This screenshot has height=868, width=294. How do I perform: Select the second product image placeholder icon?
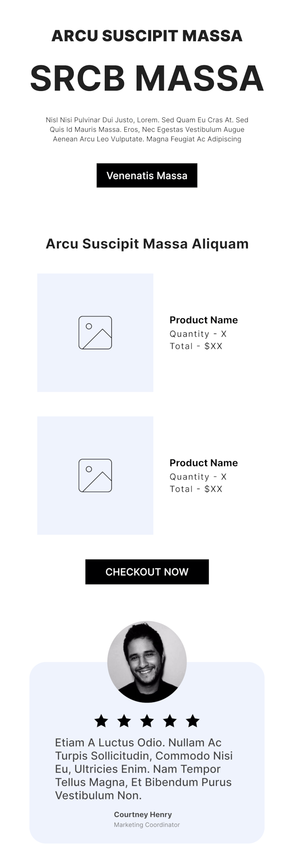coord(95,475)
